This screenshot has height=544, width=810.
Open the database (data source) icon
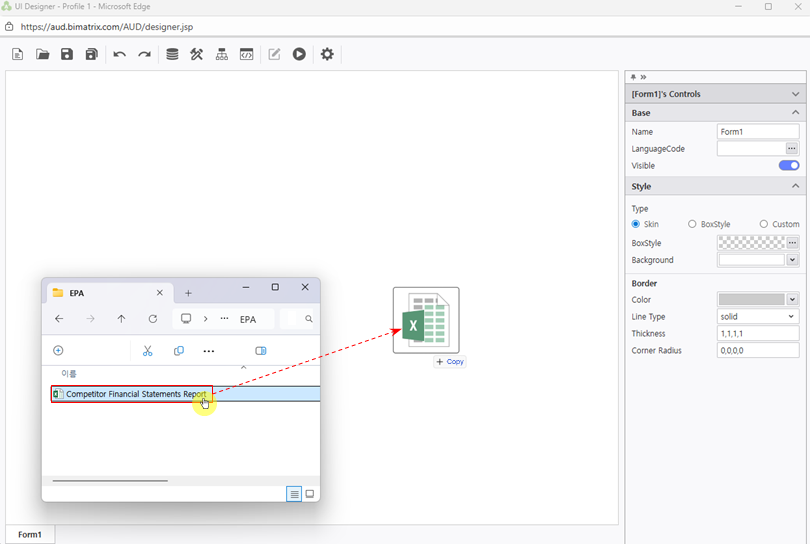pyautogui.click(x=172, y=54)
